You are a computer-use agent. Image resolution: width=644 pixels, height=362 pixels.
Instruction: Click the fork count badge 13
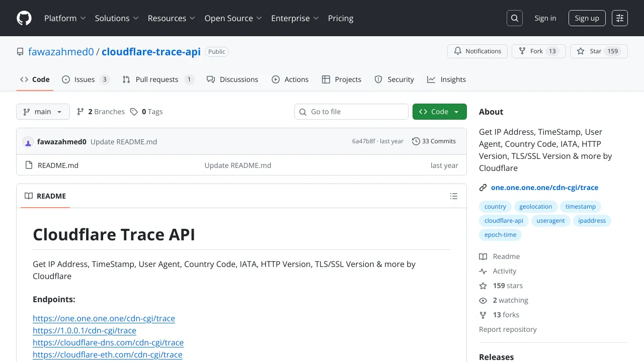click(x=552, y=51)
